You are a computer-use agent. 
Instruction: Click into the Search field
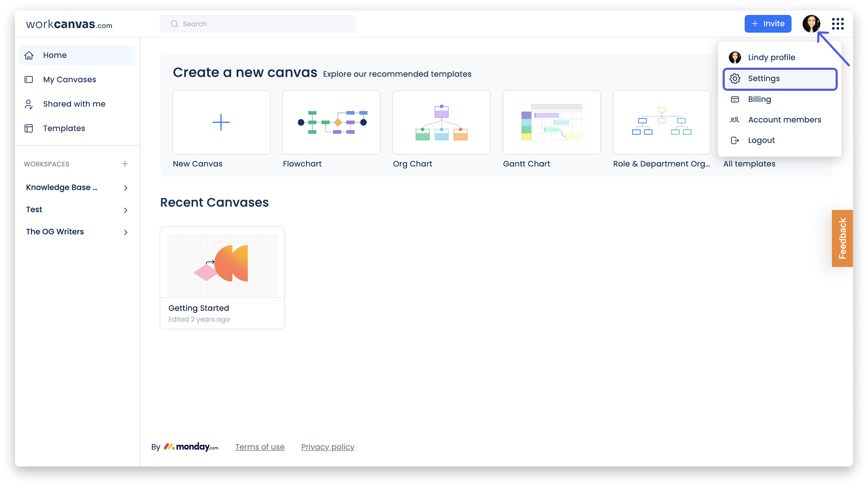[257, 24]
